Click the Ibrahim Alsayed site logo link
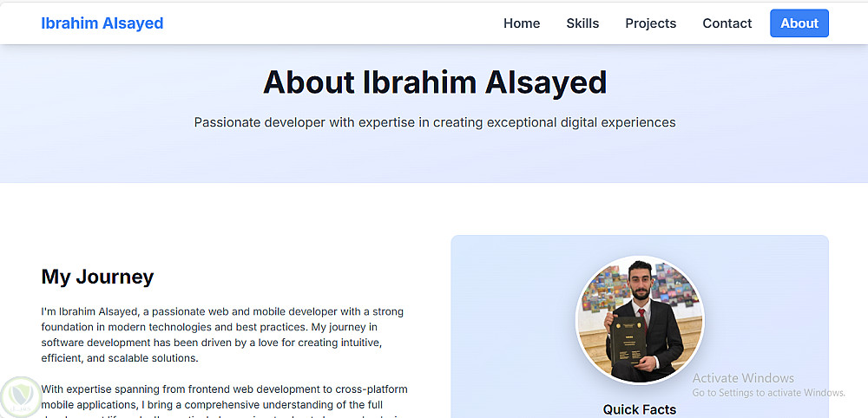 point(102,23)
